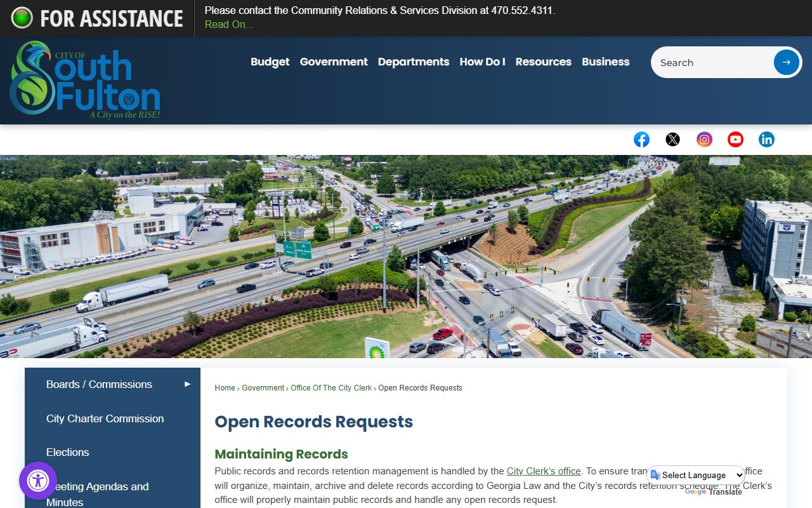Open the LinkedIn social icon

766,140
